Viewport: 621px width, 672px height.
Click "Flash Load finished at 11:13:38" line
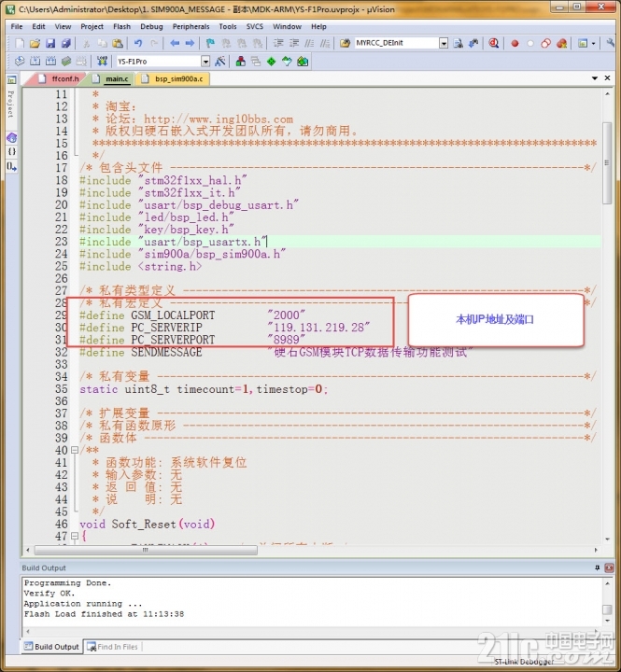pos(104,614)
